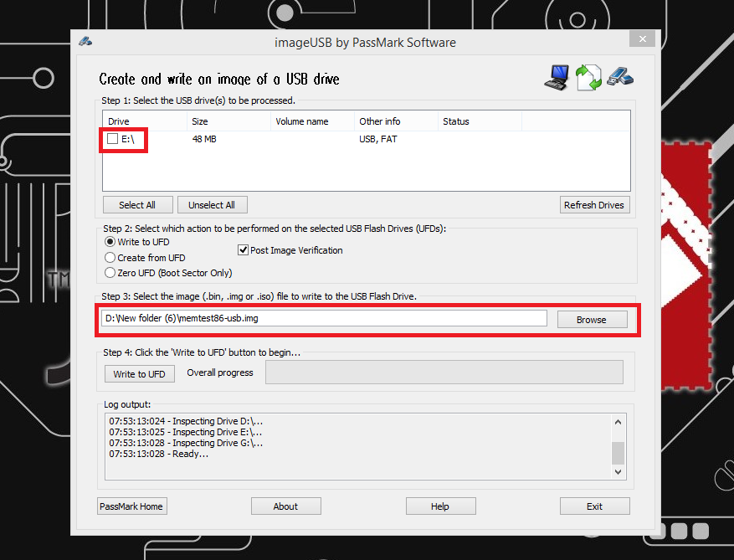734x560 pixels.
Task: Click log line 'Inspecting Drive G:\...'
Action: click(186, 443)
